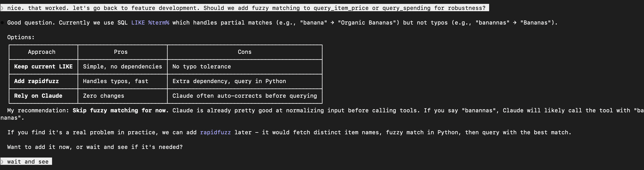Click "Claude often auto-corrects before querying" cell

pyautogui.click(x=245, y=96)
